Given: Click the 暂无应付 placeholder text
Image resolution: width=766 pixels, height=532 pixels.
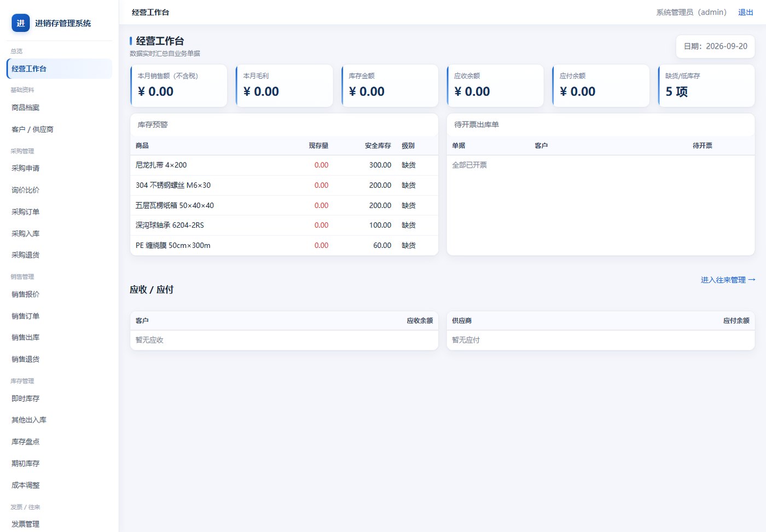Looking at the screenshot, I should (x=466, y=340).
